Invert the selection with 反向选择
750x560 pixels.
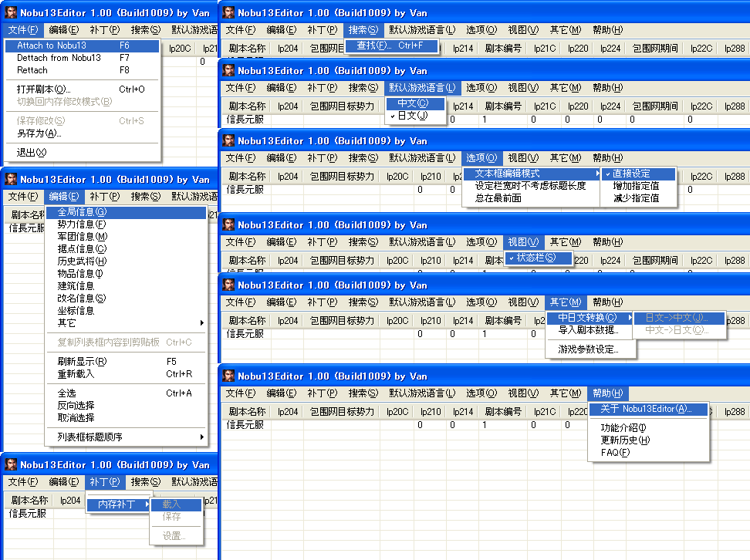127,406
